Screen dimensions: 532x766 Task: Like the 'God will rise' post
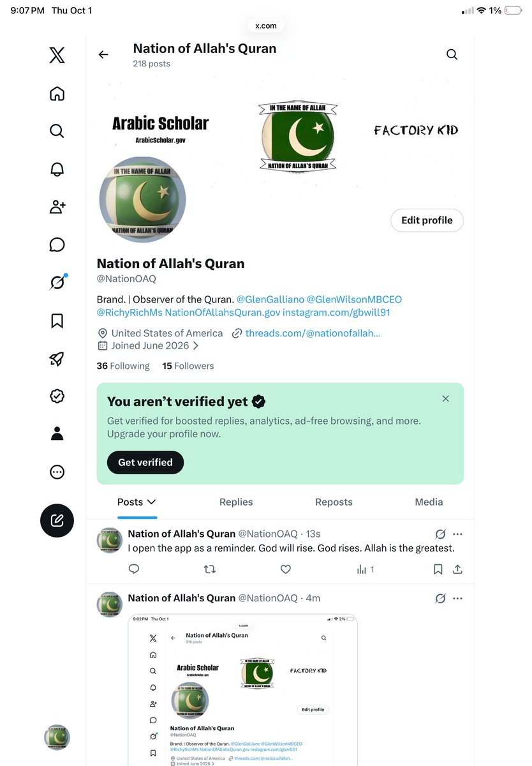[x=286, y=569]
